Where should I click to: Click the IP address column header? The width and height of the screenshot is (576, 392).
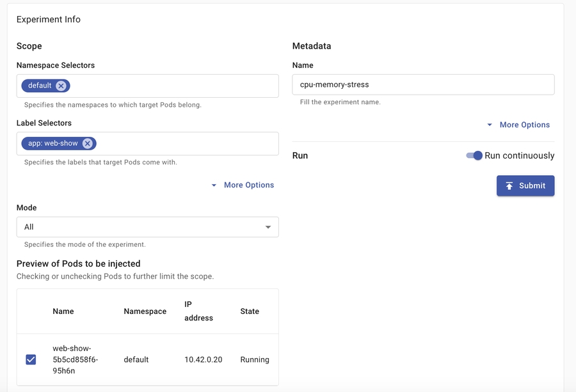[x=198, y=311]
